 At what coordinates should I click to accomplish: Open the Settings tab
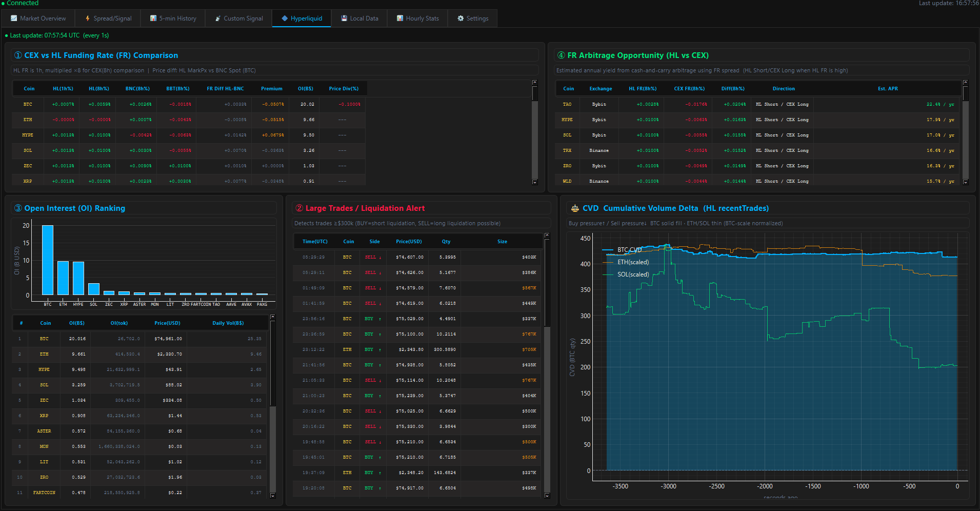pyautogui.click(x=472, y=18)
